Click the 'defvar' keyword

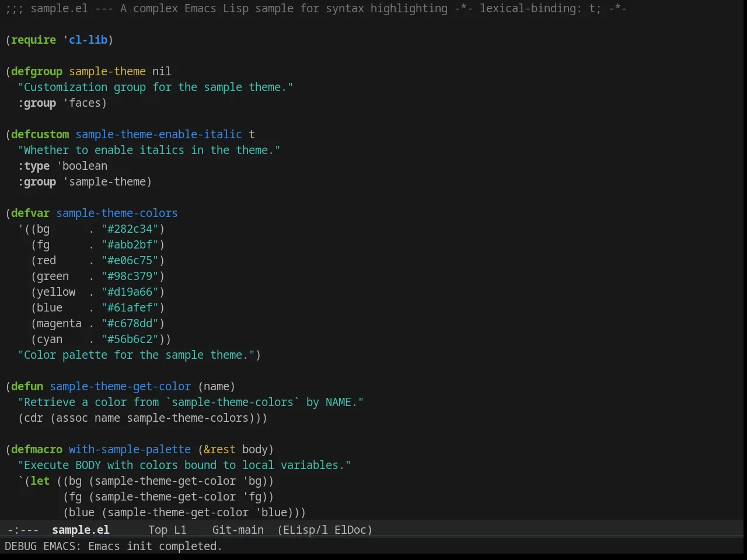30,213
